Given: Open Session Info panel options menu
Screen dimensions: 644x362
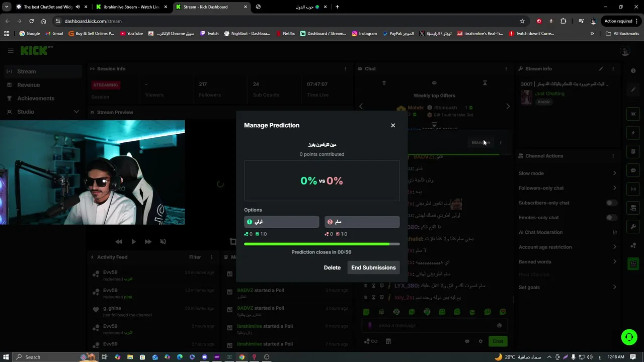Looking at the screenshot, I should [x=345, y=69].
